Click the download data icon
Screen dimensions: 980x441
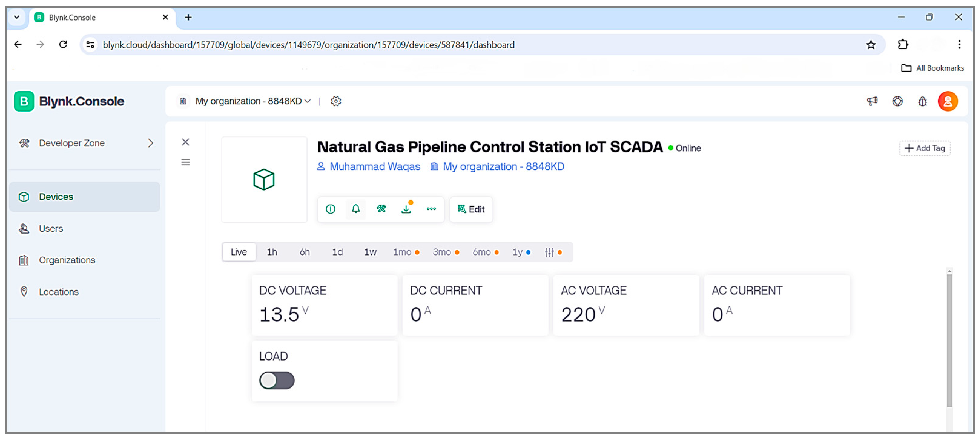tap(406, 209)
